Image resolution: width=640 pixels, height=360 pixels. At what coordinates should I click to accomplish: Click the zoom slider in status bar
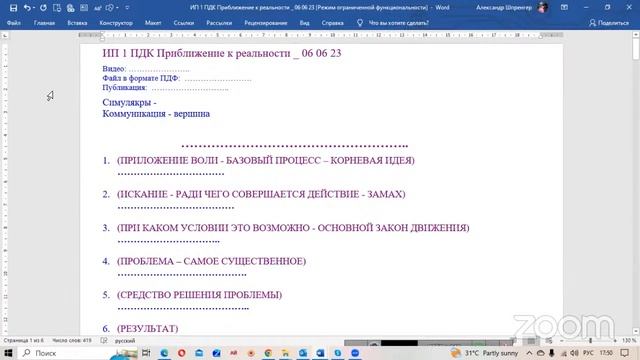[x=590, y=340]
